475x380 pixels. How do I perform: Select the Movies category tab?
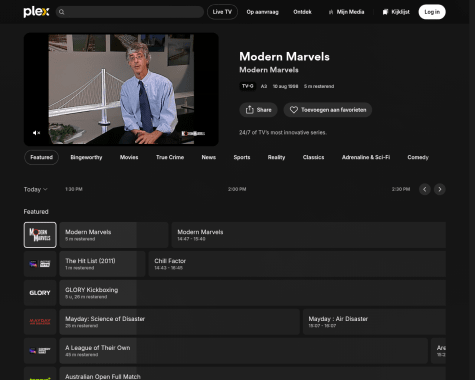point(129,157)
